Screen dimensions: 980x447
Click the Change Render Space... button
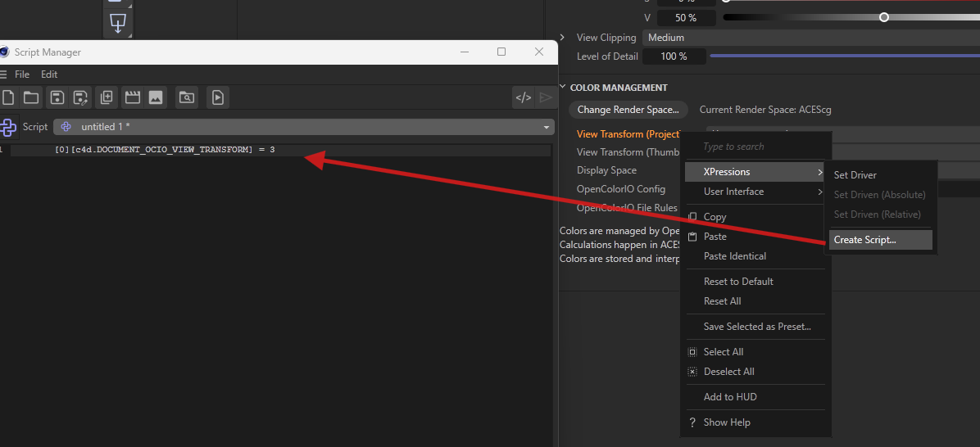click(x=628, y=110)
